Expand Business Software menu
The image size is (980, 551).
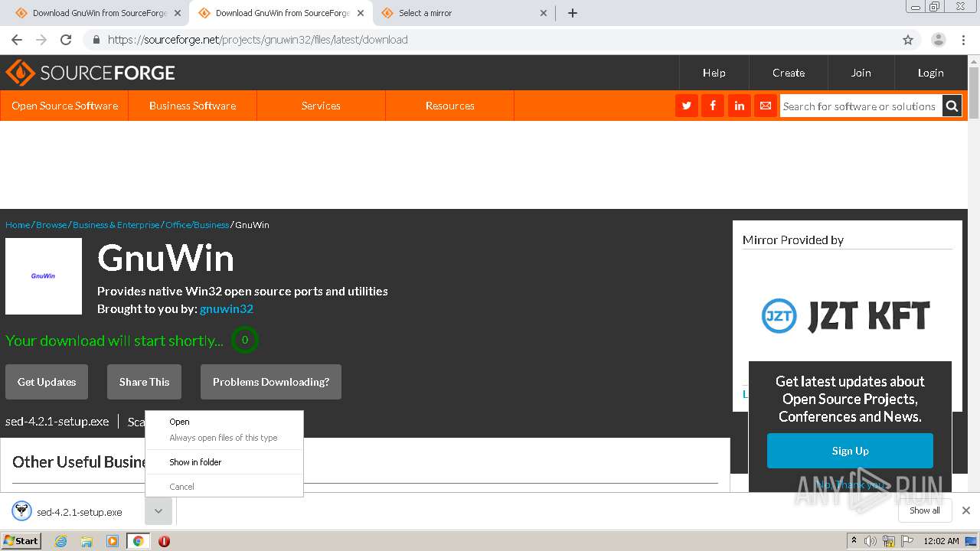pos(192,106)
